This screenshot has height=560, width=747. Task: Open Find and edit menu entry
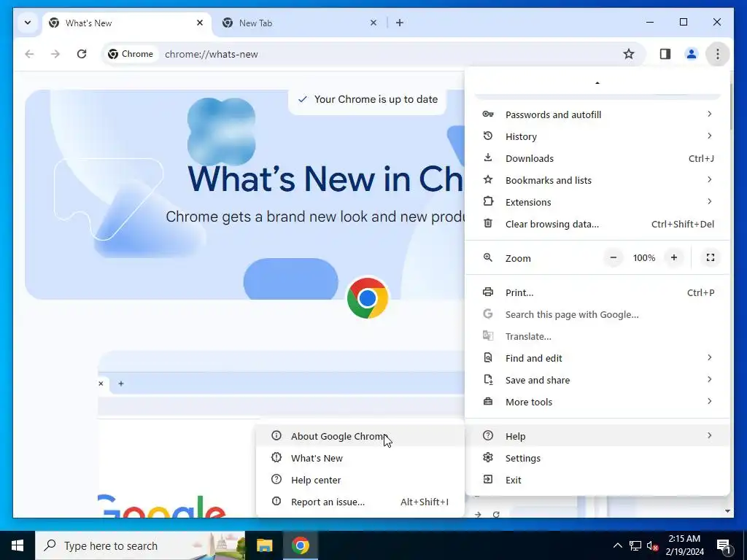coord(597,358)
